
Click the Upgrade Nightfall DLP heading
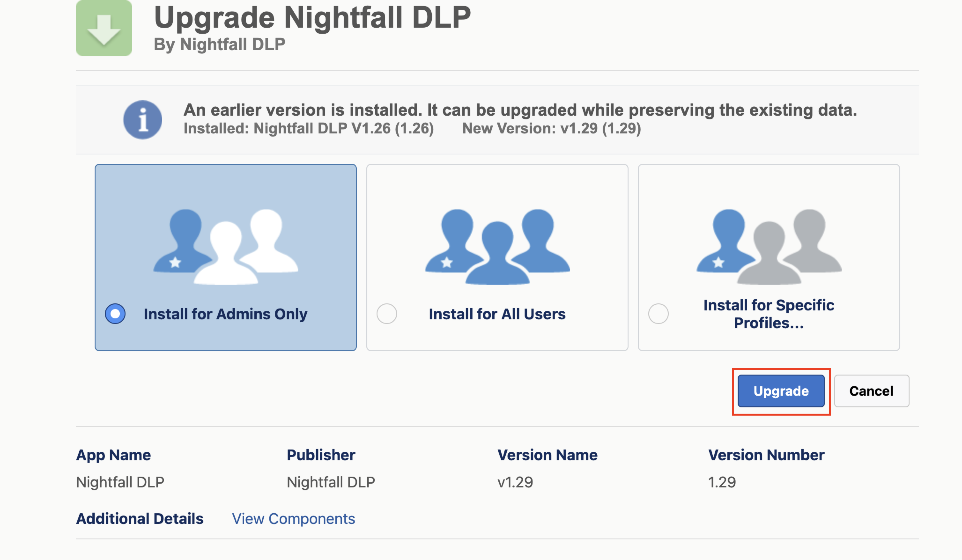[x=312, y=18]
